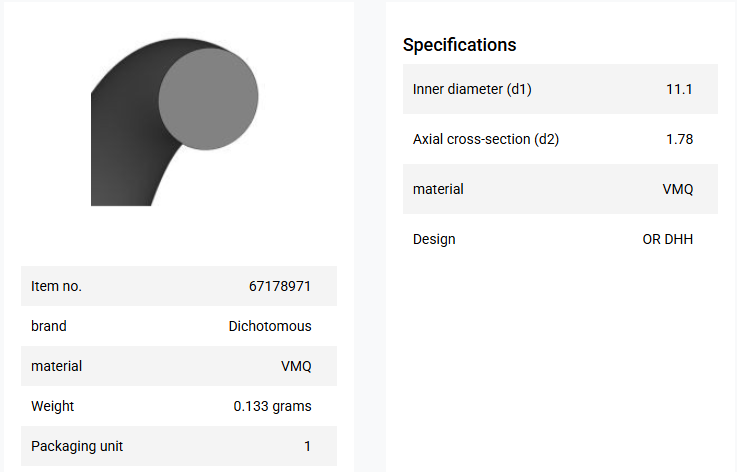Click the brand label in product details

tap(49, 326)
